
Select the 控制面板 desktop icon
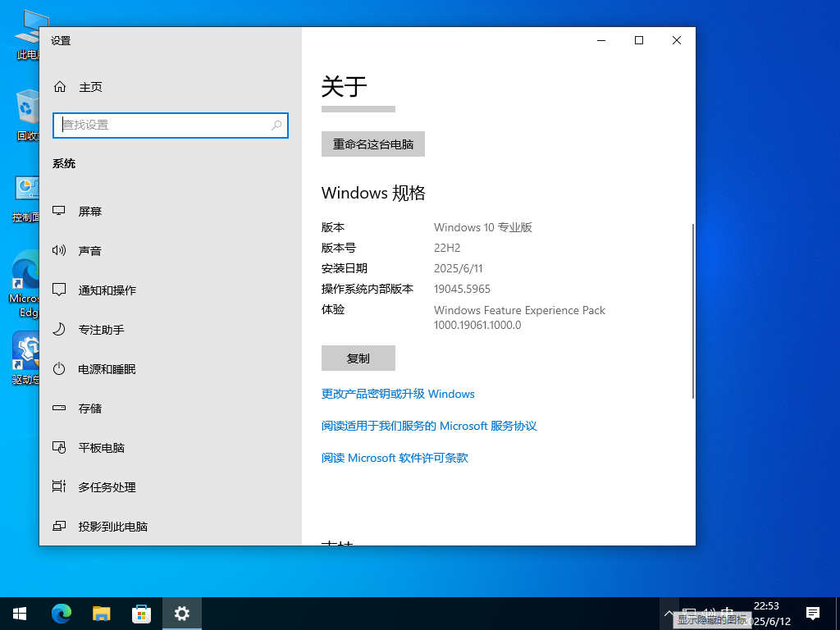click(27, 199)
